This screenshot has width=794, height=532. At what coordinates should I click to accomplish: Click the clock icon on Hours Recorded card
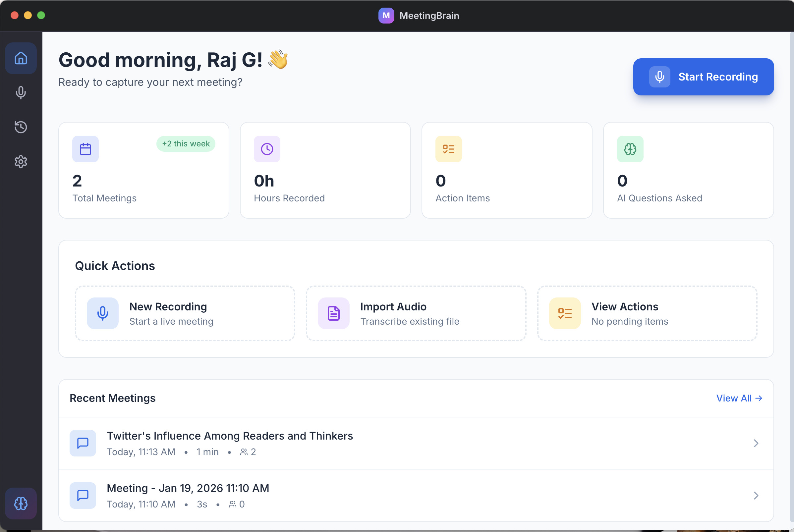click(x=267, y=149)
